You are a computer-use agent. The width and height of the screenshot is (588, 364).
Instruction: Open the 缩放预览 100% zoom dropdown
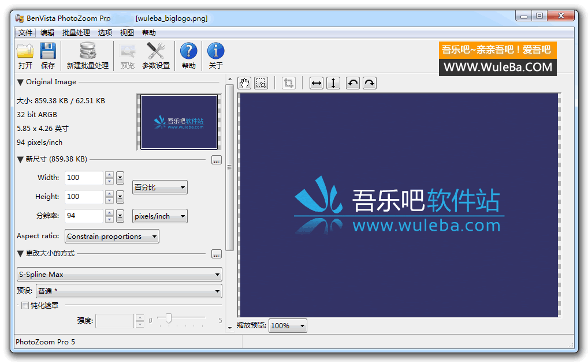(288, 326)
